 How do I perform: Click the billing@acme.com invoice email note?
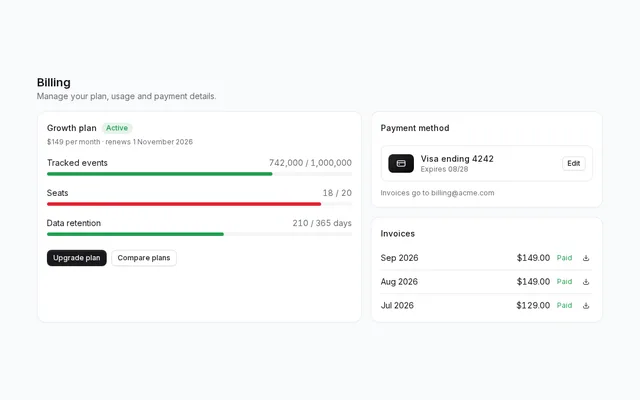click(437, 193)
